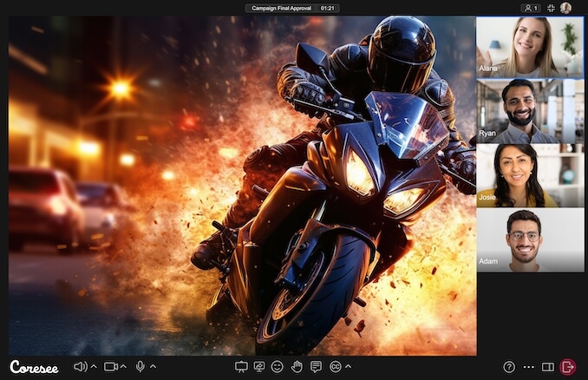
Task: Mute the microphone
Action: click(x=140, y=367)
